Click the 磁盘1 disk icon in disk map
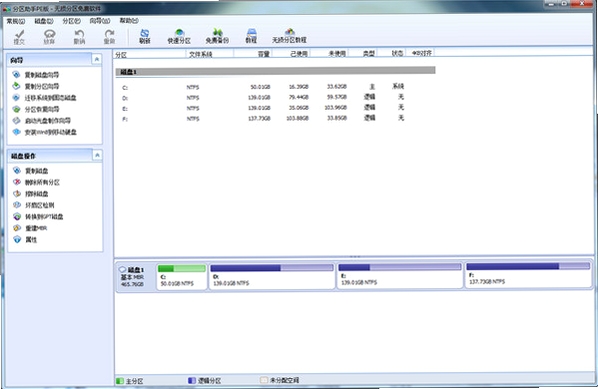598x389 pixels. [122, 270]
